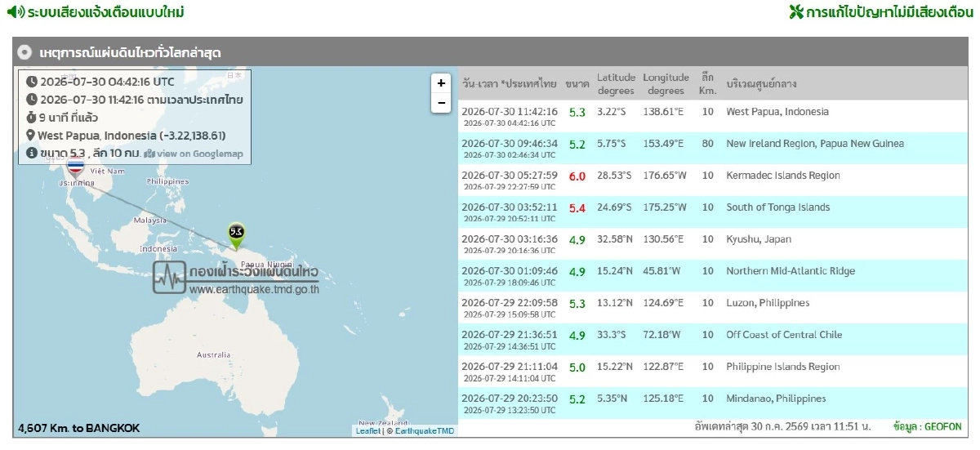
Task: Click the 28.53°S latitude value
Action: 614,176
